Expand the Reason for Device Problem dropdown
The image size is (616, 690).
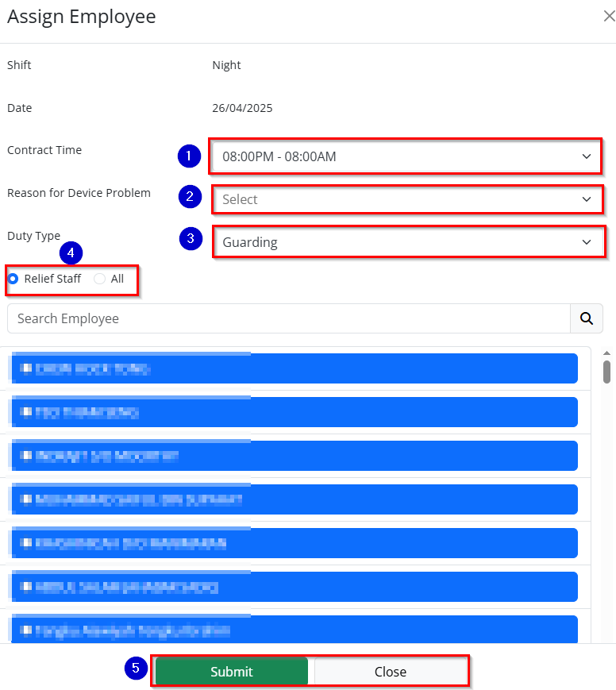click(x=406, y=199)
